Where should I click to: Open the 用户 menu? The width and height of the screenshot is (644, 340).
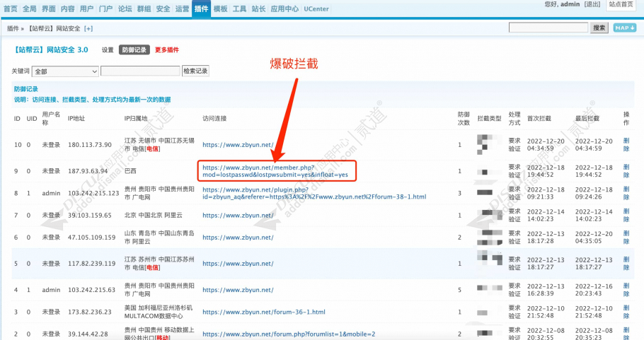86,8
